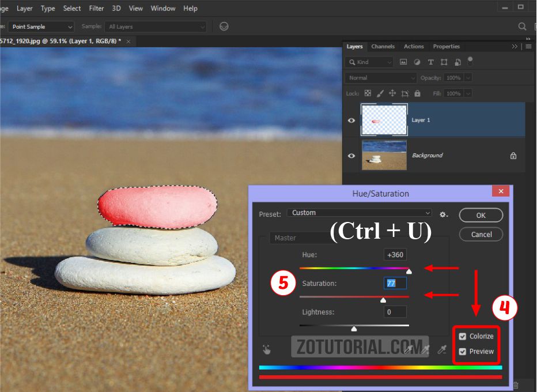Click the Background layer lock icon
Image resolution: width=537 pixels, height=392 pixels.
tap(513, 156)
